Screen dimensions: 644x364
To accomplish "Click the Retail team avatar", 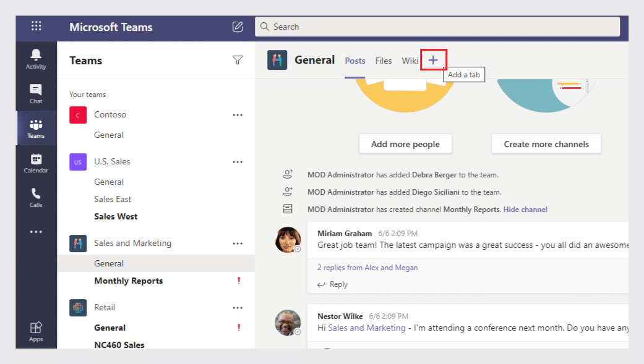I will (77, 307).
